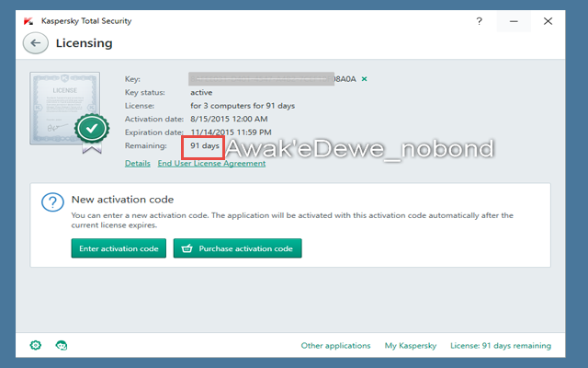Open Settings with the gear icon
Image resolution: width=588 pixels, height=368 pixels.
click(x=36, y=346)
